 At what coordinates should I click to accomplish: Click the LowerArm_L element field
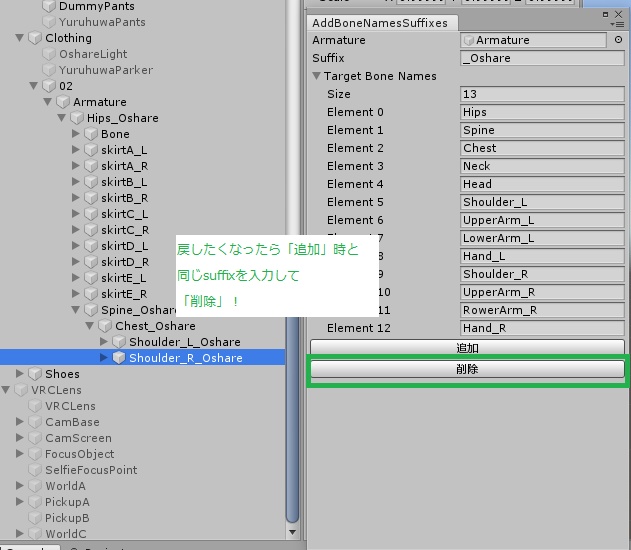pyautogui.click(x=542, y=238)
